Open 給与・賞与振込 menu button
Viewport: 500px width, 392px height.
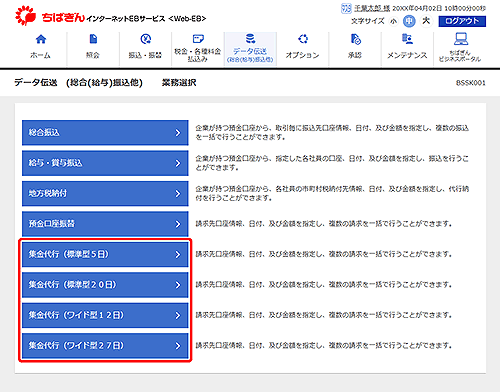(x=105, y=163)
